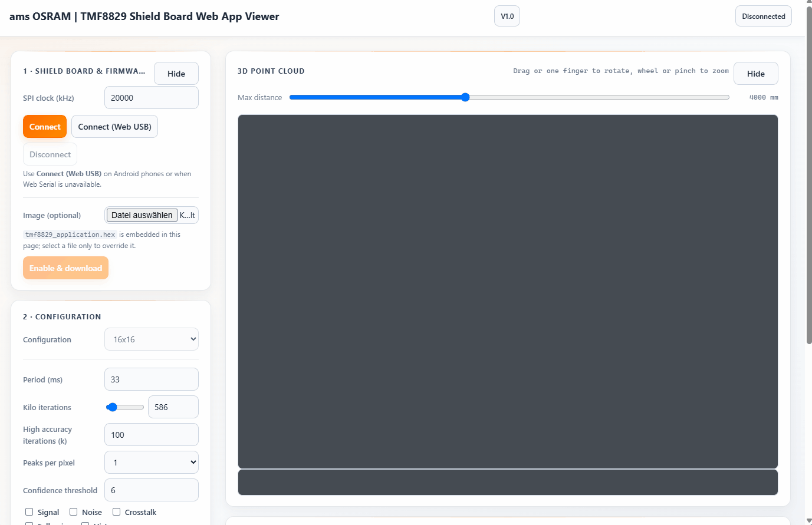This screenshot has width=812, height=525.
Task: Click the V1.0 version badge
Action: 507,16
